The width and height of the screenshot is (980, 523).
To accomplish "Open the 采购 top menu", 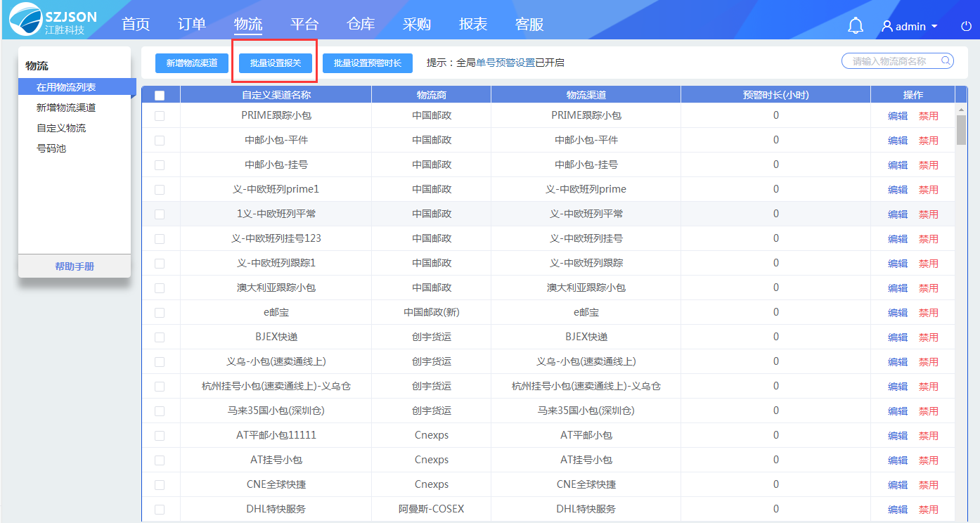I will pyautogui.click(x=417, y=24).
